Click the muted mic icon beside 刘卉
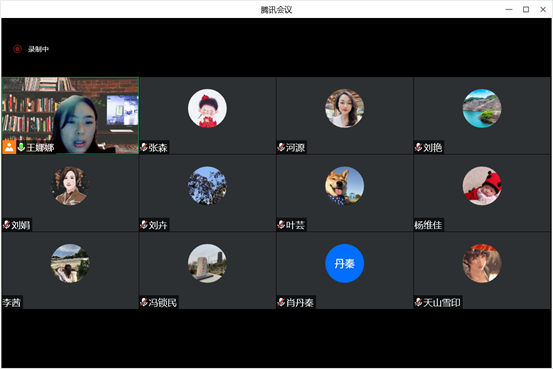553x369 pixels. pos(144,225)
